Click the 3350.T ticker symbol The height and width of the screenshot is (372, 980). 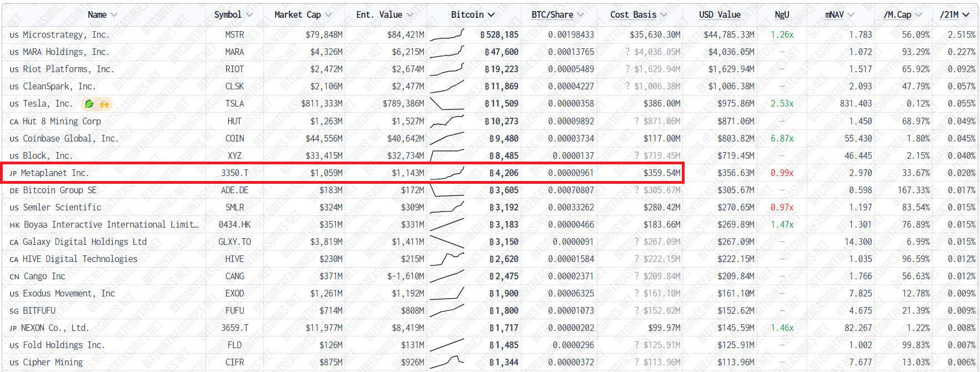coord(234,173)
